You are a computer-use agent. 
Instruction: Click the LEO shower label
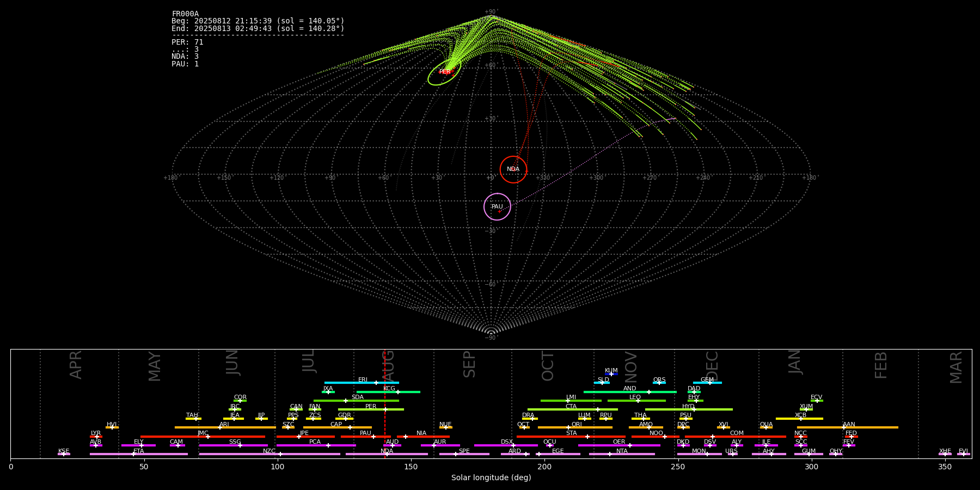pos(635,397)
